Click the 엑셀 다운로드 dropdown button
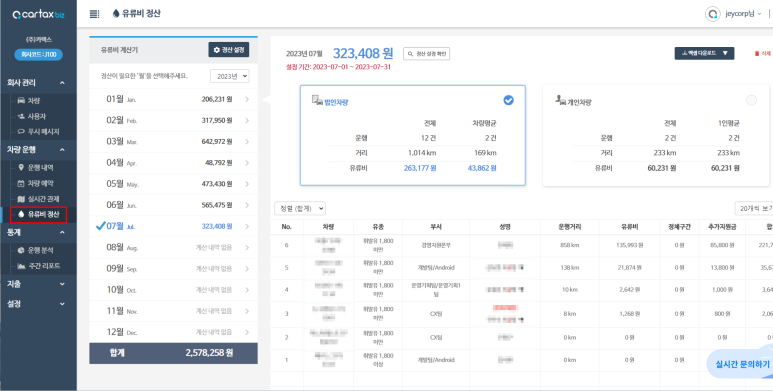 (704, 53)
